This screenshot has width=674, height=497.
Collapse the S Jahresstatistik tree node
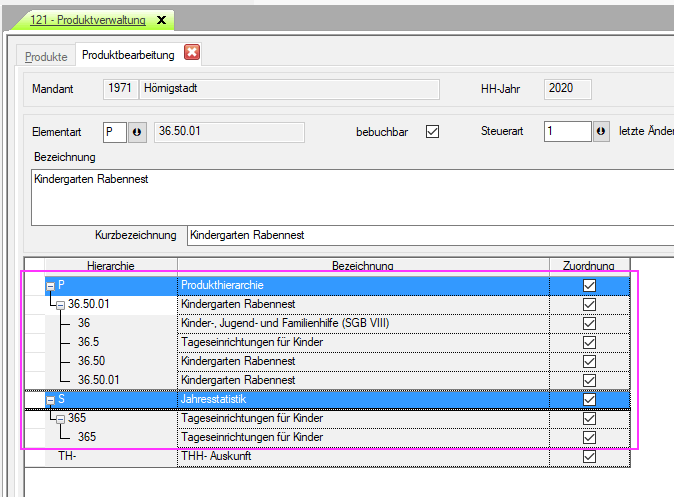49,400
